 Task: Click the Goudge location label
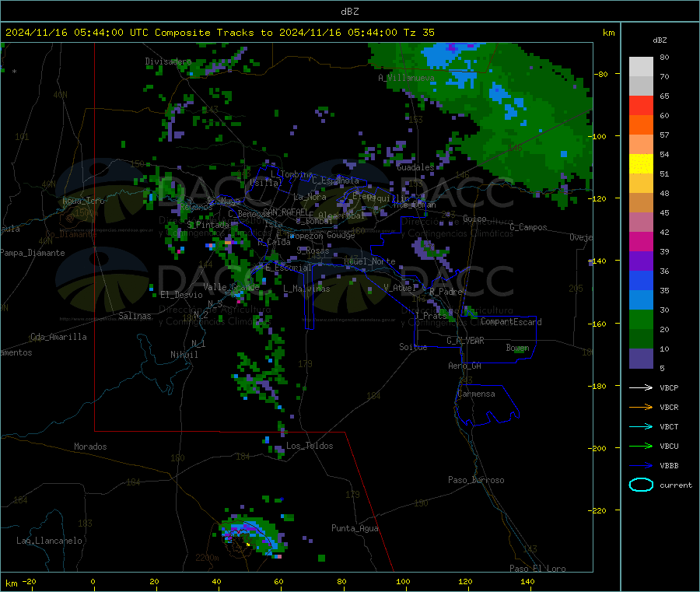341,235
